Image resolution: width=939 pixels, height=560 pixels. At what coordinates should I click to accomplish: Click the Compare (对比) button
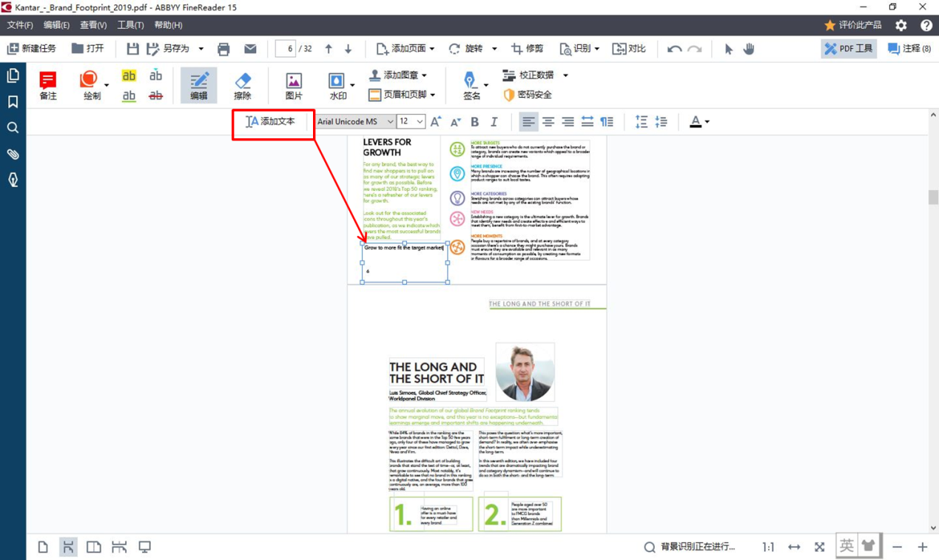[x=629, y=49]
